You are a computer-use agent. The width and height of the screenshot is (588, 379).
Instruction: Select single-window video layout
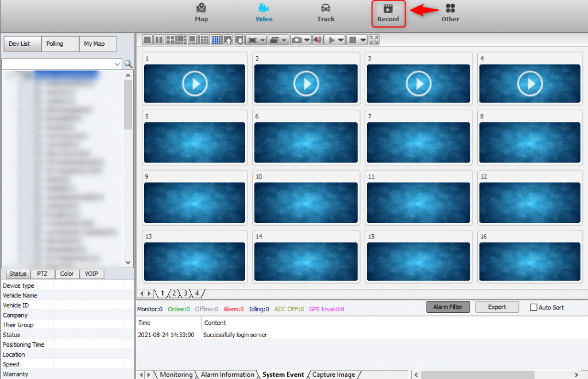(148, 40)
